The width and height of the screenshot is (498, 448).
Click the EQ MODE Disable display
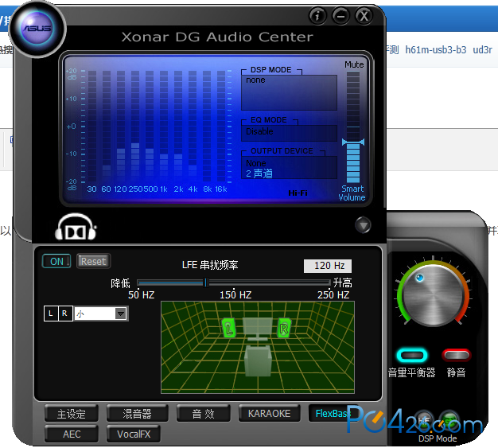pos(289,133)
